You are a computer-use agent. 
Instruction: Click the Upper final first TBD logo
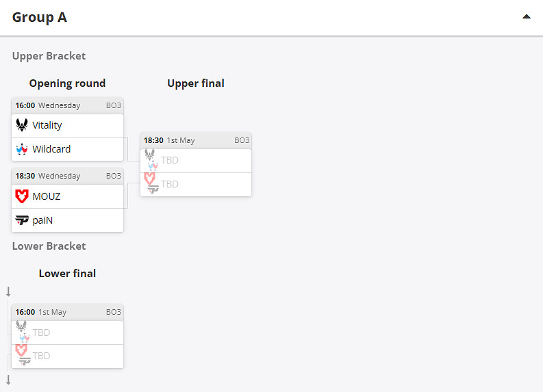click(x=151, y=159)
